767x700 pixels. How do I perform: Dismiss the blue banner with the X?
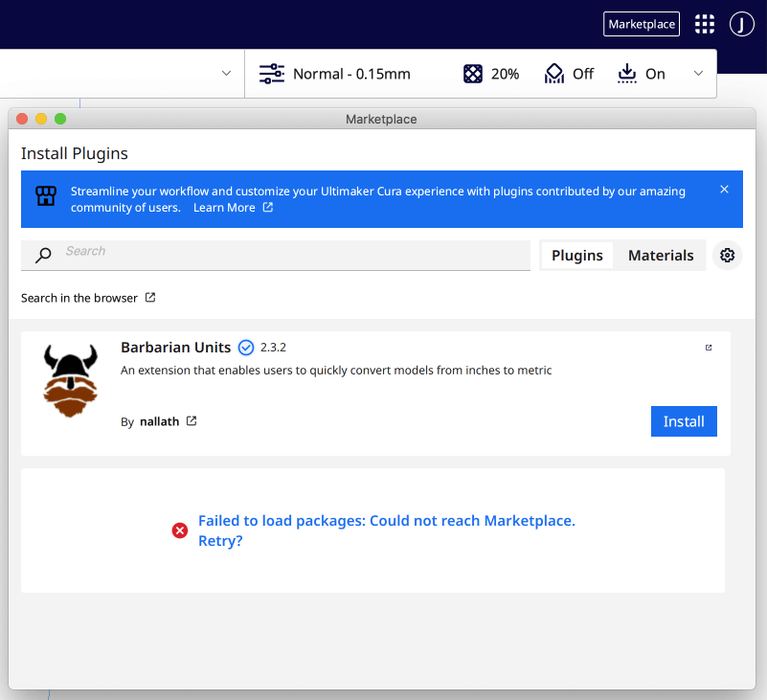(x=725, y=190)
